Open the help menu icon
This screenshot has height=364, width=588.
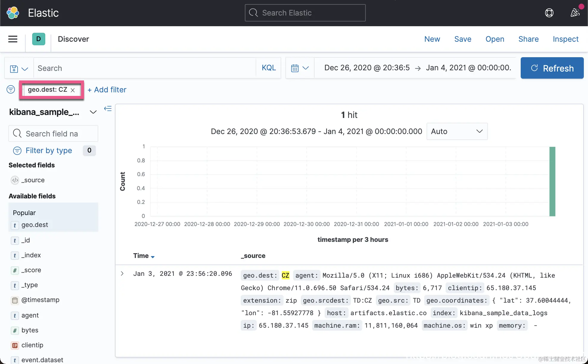point(549,13)
